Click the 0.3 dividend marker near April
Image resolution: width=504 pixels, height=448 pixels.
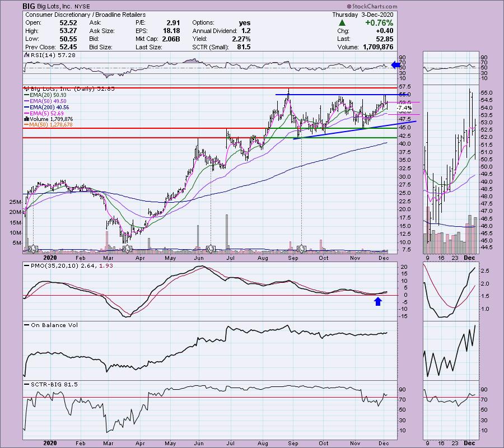coord(127,249)
